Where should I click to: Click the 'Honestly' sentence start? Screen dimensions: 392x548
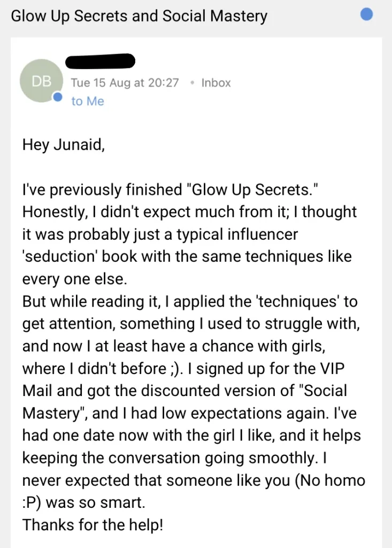pyautogui.click(x=53, y=212)
